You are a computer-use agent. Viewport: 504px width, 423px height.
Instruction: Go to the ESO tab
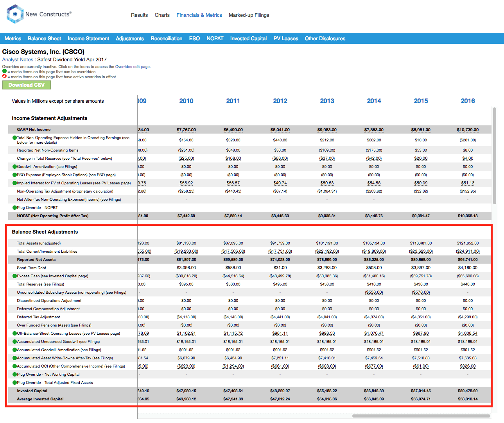194,39
